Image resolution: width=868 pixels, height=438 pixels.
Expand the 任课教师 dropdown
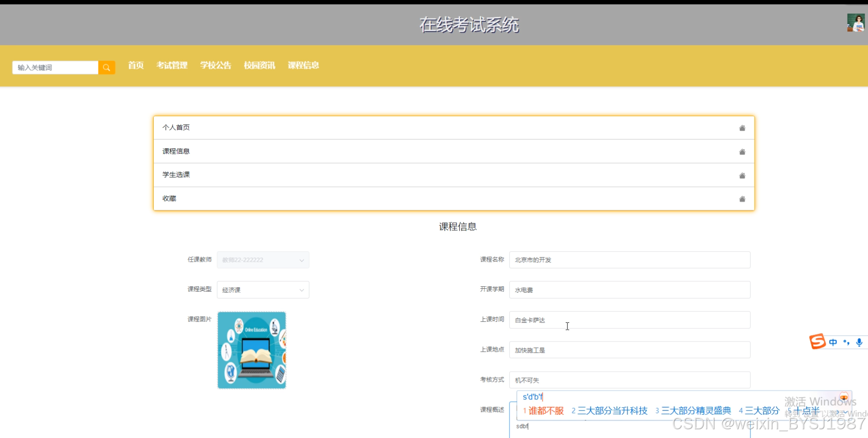pos(263,260)
